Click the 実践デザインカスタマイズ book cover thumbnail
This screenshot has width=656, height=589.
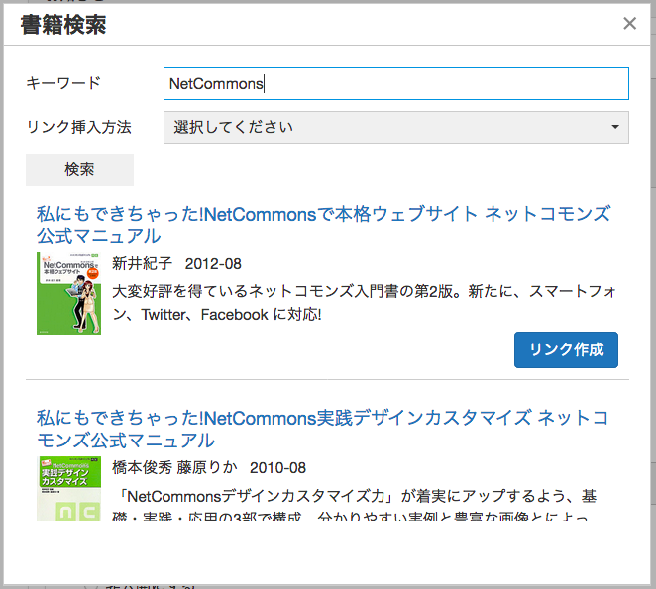[69, 488]
